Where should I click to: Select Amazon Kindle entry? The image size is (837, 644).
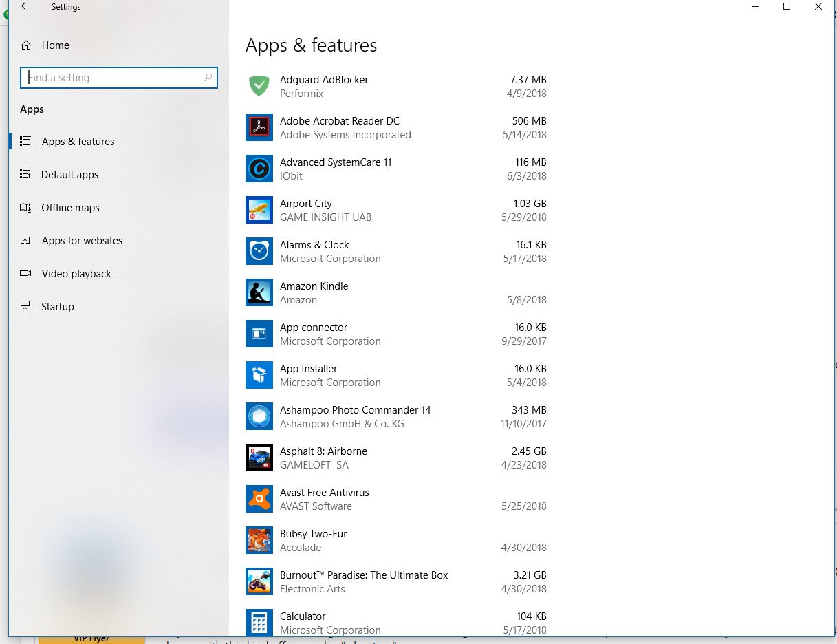(396, 292)
